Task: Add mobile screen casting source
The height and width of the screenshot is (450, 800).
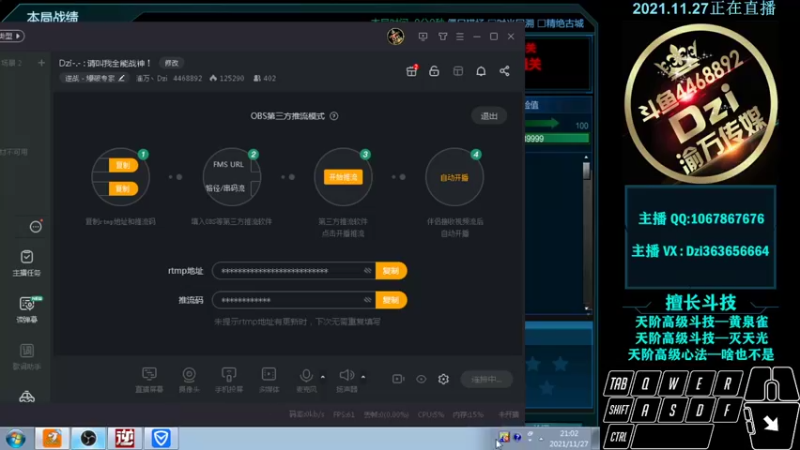Action: [229, 380]
